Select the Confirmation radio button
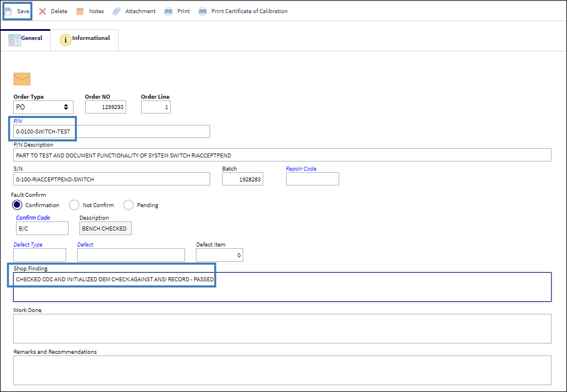567x392 pixels. 17,205
